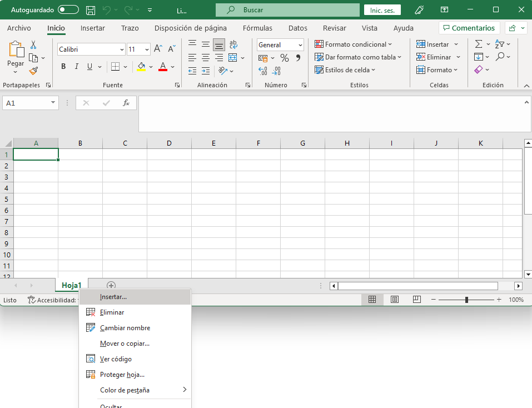532x408 pixels.
Task: Click the Cut scissors icon
Action: click(x=33, y=44)
